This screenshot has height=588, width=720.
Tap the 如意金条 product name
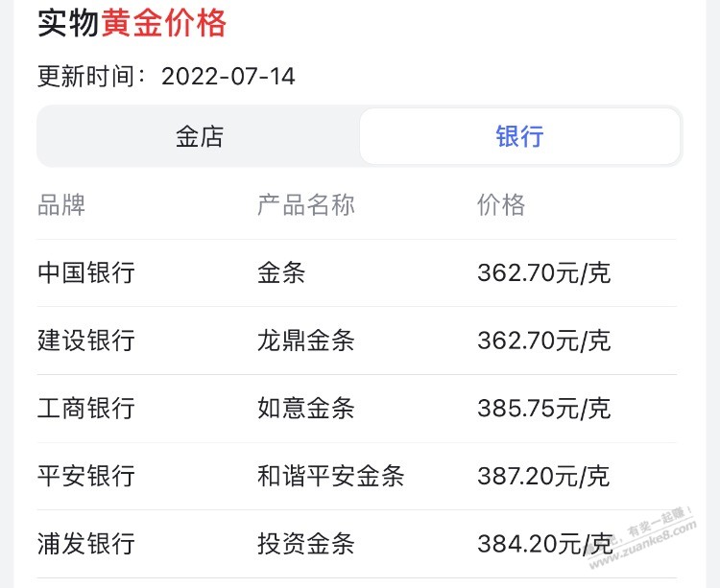click(306, 409)
